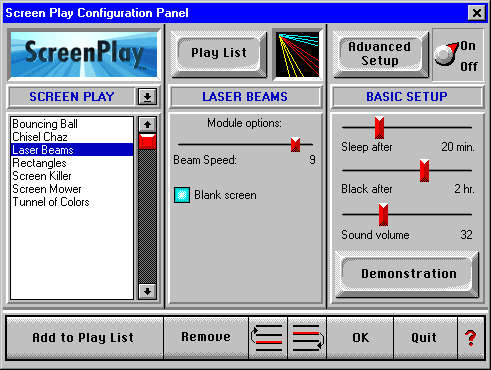
Task: Click Add to Play List
Action: point(84,338)
